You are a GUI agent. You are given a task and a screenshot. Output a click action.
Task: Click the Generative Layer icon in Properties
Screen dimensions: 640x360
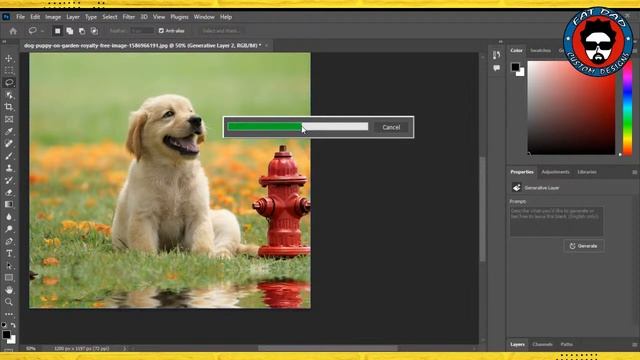click(516, 187)
